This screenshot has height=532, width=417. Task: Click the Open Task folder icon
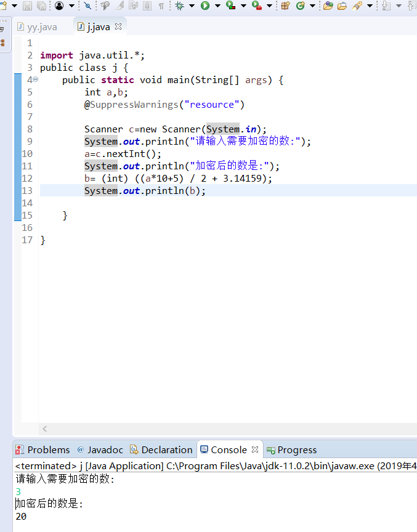[x=342, y=6]
